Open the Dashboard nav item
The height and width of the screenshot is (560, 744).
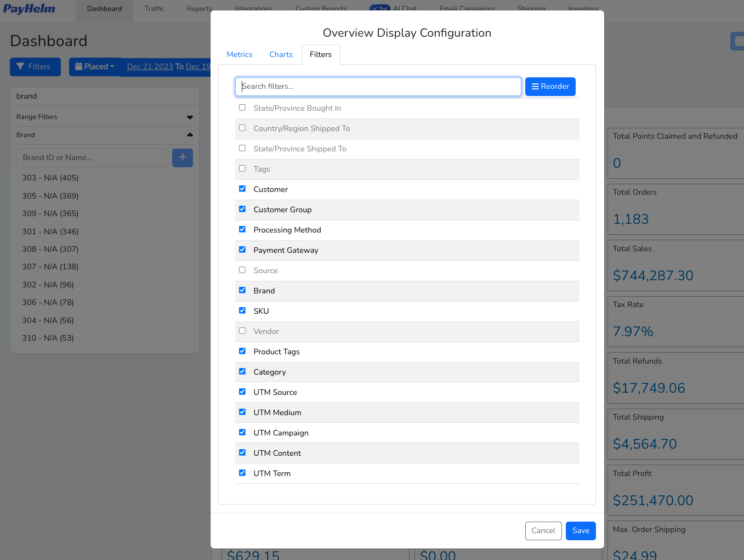tap(105, 9)
